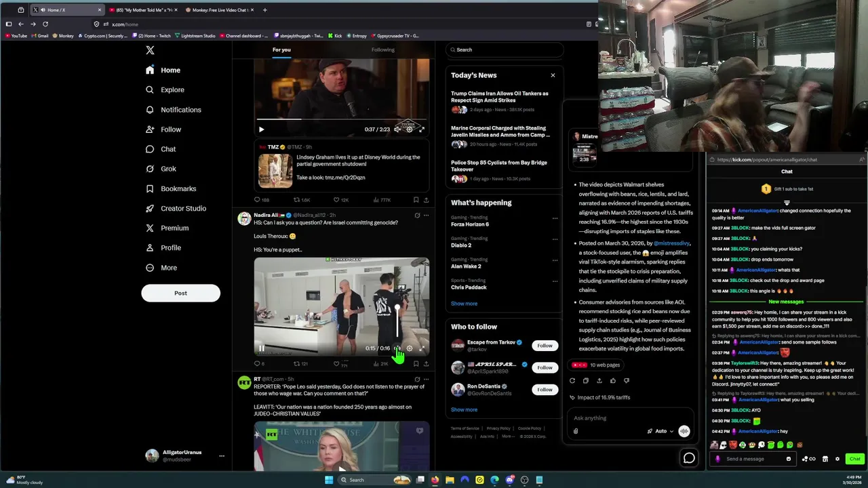The image size is (868, 488).
Task: Follow Escape from Tarkov
Action: (x=545, y=346)
